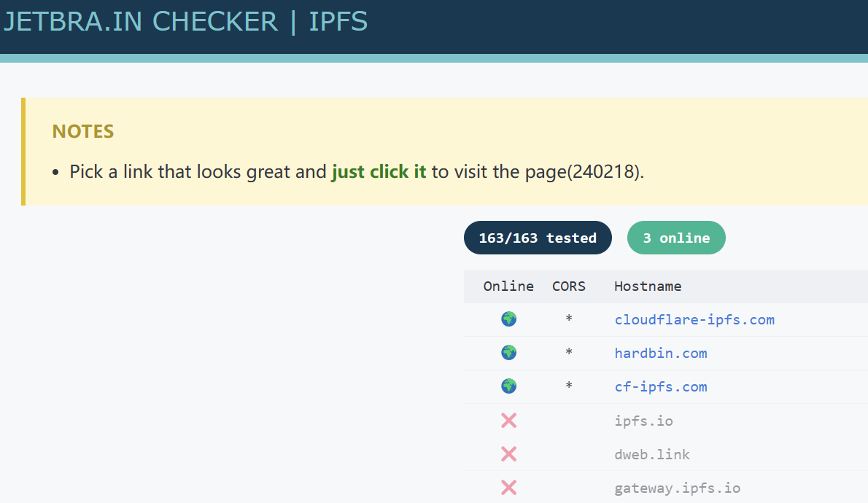Open the cloudflare-ipfs.com link
The image size is (868, 503).
click(x=694, y=319)
